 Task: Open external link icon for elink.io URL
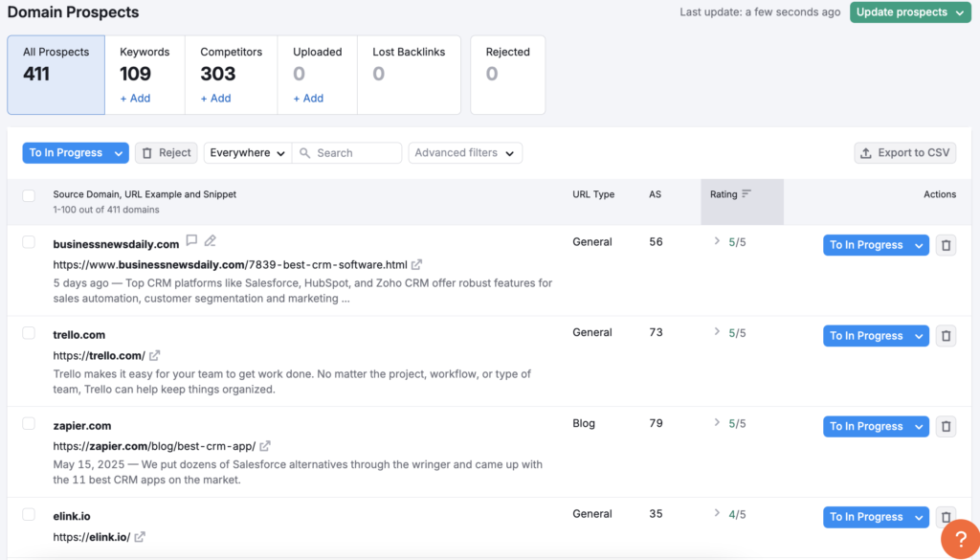click(140, 537)
